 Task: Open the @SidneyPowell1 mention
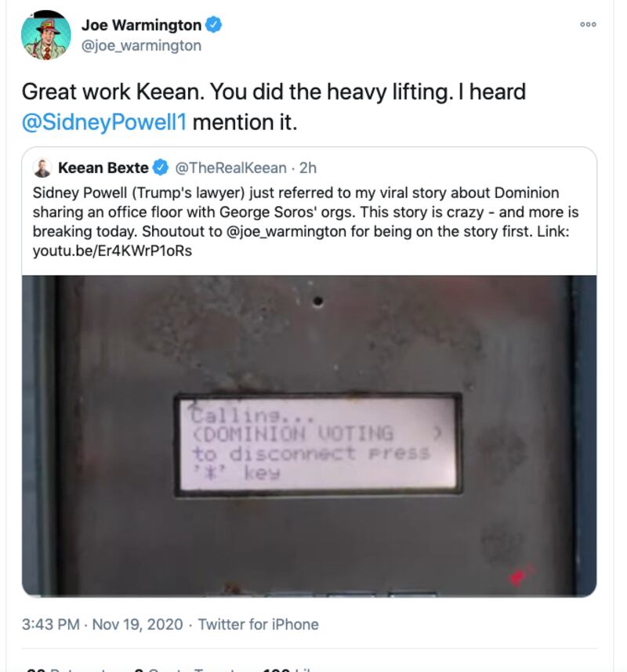104,123
